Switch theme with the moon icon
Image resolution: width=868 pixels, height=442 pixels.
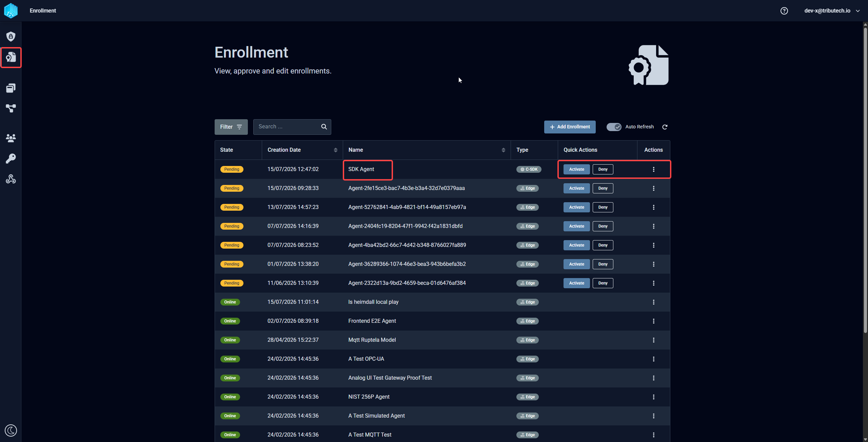[11, 430]
